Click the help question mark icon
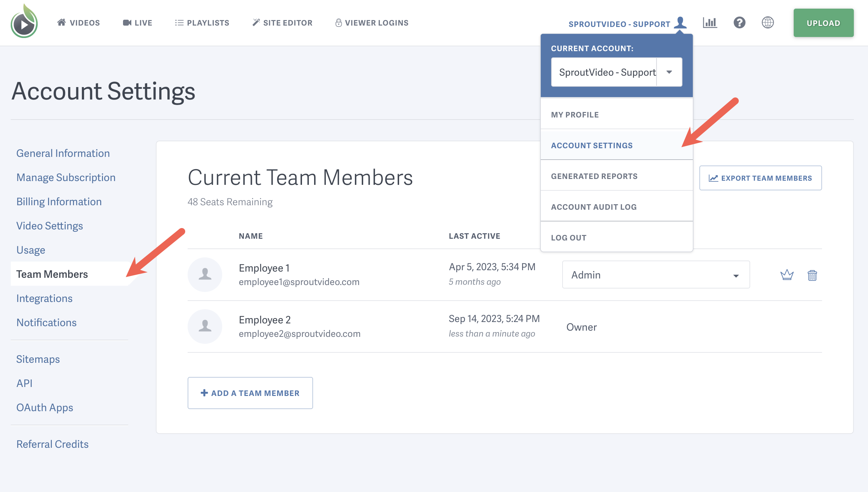The image size is (868, 492). coord(739,22)
